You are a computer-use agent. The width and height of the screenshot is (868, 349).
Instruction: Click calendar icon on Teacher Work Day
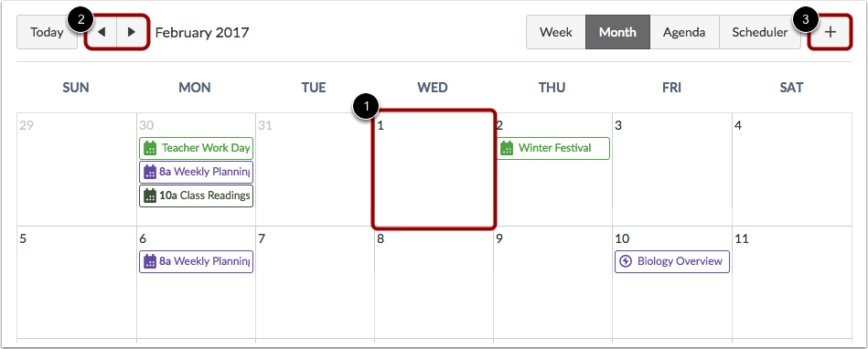(150, 148)
